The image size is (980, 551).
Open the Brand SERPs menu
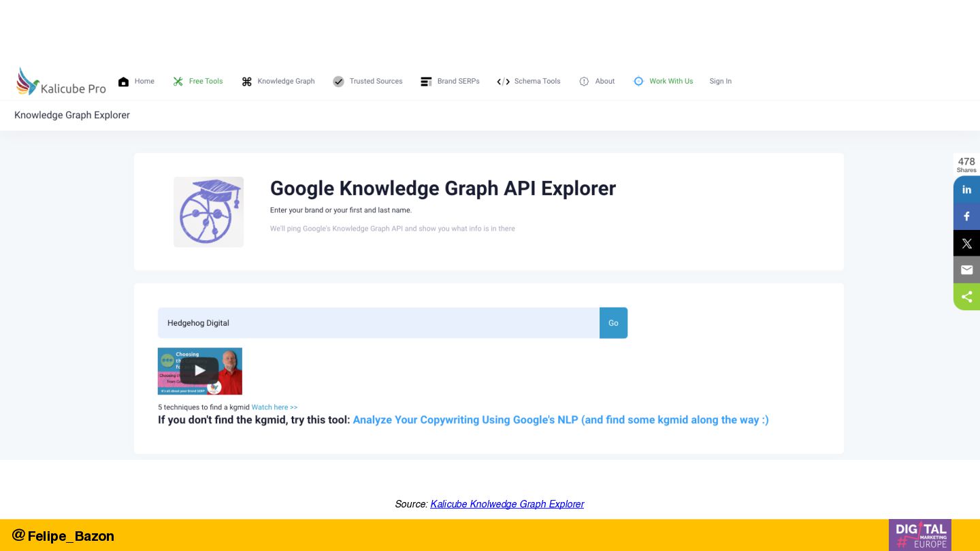coord(458,81)
